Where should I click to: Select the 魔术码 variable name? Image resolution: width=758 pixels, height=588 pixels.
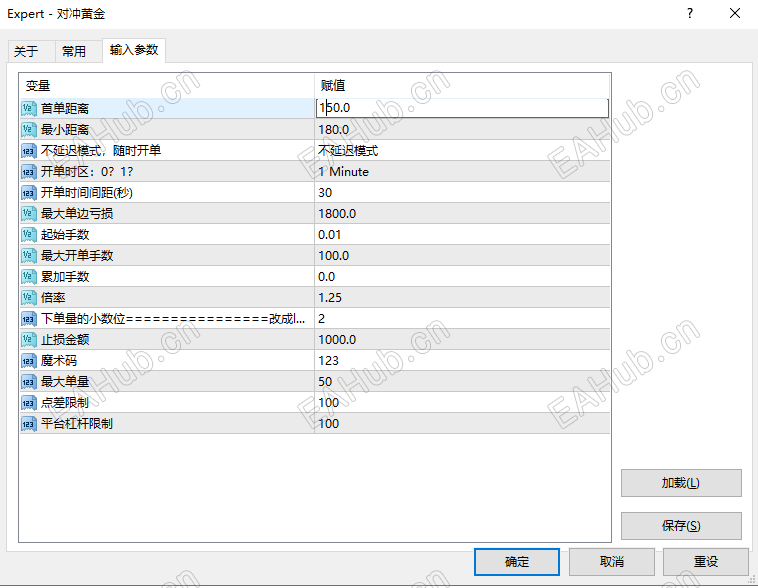pyautogui.click(x=58, y=361)
